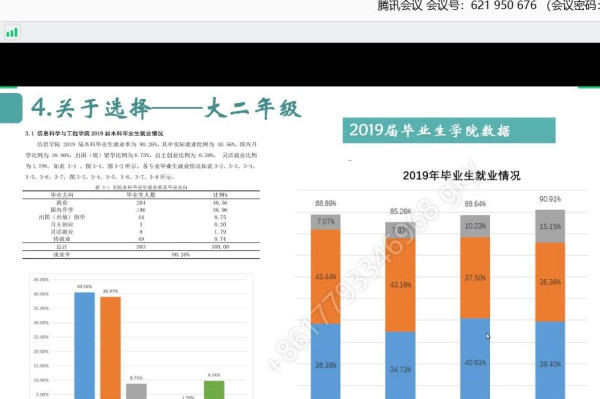The width and height of the screenshot is (600, 399).
Task: Click the 85.26% total label above second bar
Action: 400,211
